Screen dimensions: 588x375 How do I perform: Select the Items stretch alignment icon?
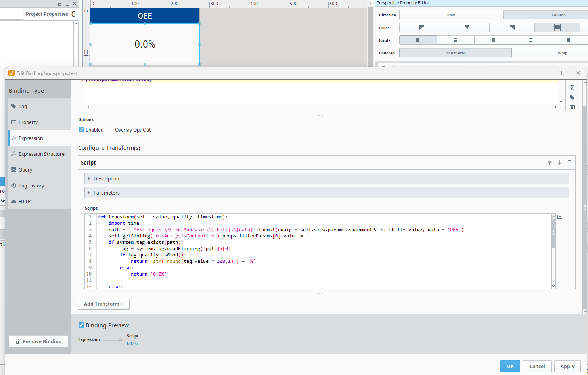coord(557,27)
